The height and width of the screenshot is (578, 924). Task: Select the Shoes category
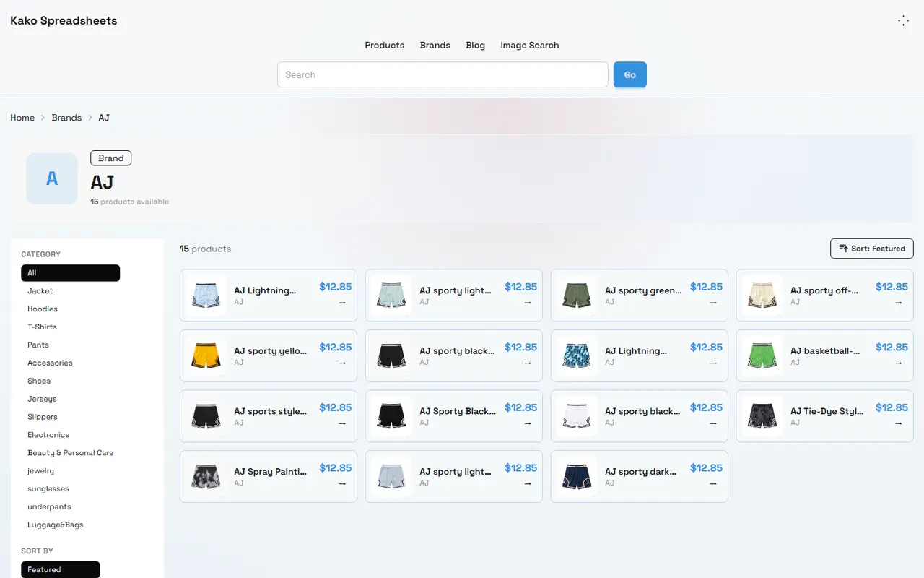coord(39,381)
